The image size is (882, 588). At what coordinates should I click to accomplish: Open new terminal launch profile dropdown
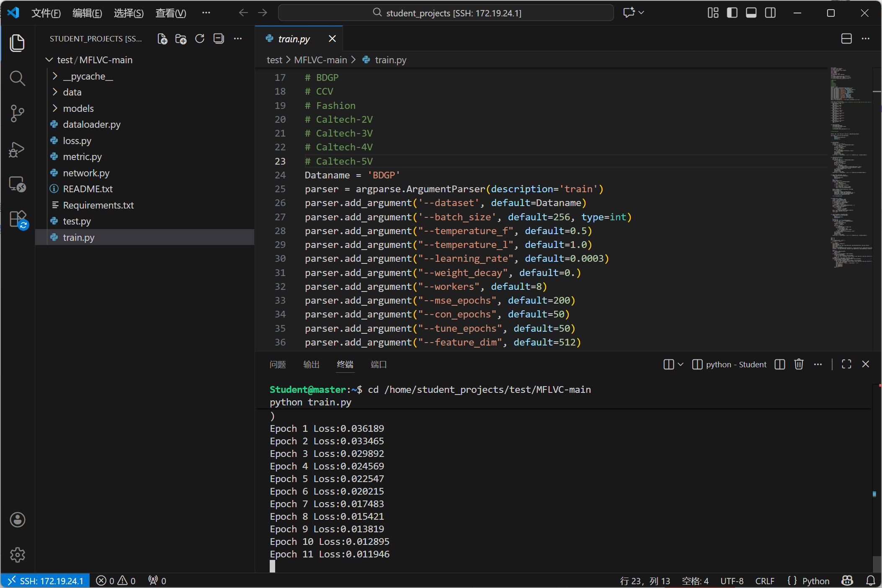coord(681,364)
